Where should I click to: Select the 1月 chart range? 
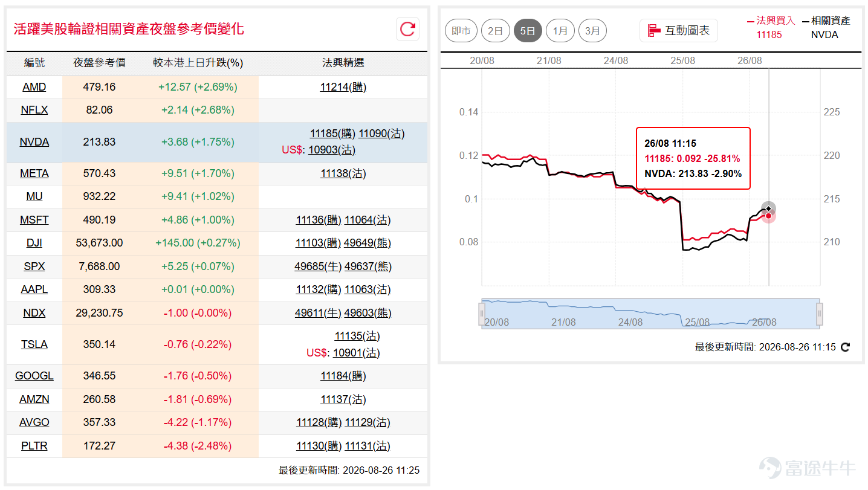tap(560, 31)
